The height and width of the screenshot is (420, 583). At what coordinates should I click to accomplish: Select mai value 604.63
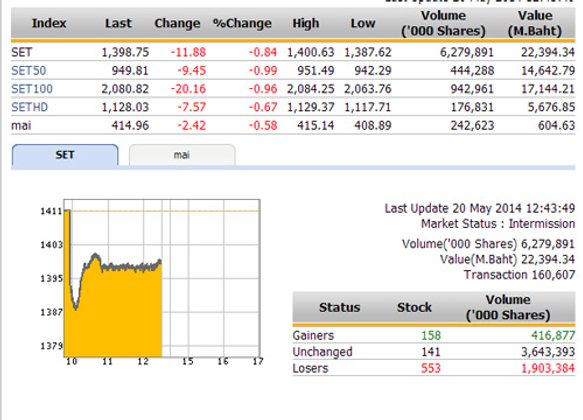[x=557, y=125]
